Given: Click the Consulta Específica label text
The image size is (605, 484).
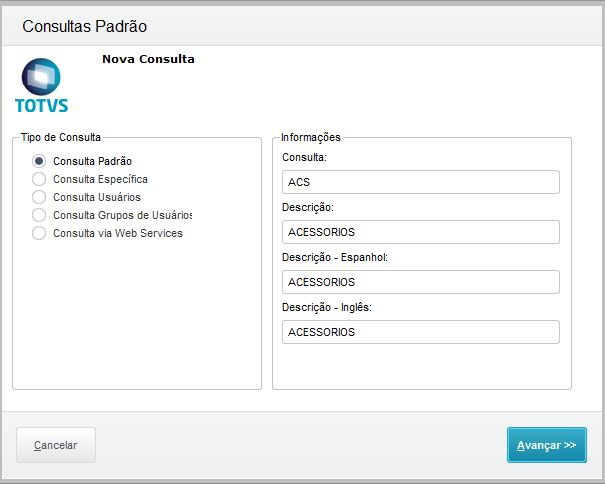Looking at the screenshot, I should (100, 179).
